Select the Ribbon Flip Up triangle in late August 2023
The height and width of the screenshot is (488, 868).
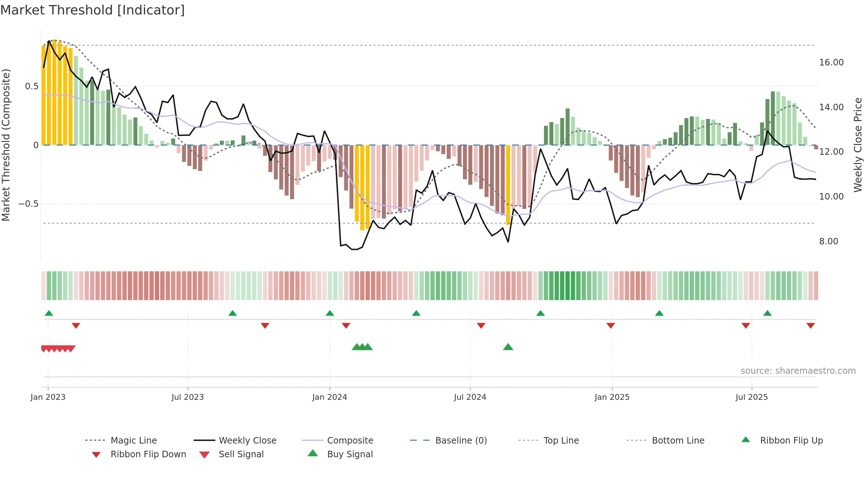233,313
